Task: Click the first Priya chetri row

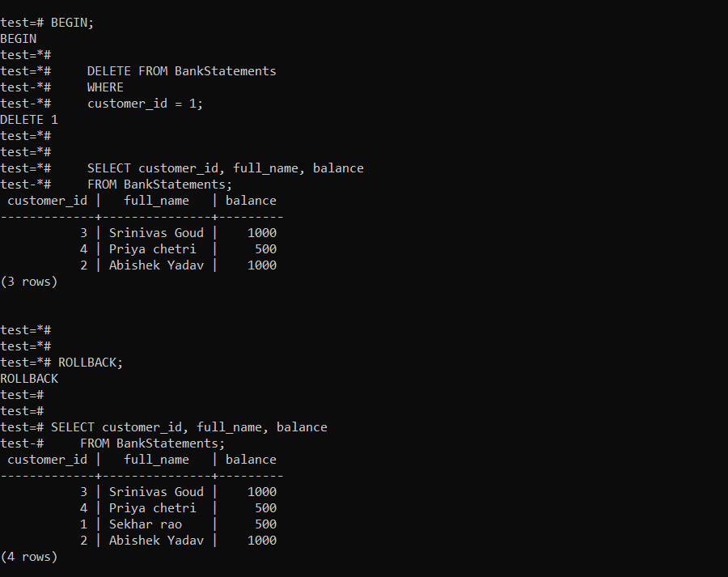Action: [x=152, y=249]
